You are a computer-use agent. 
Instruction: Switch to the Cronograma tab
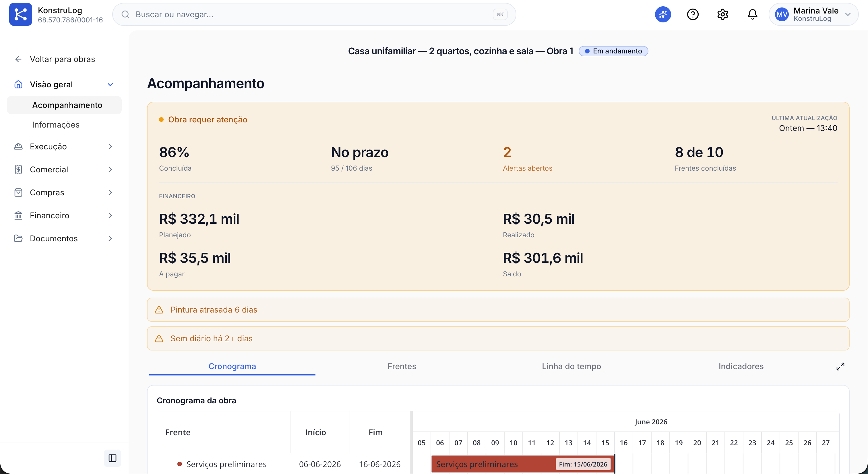point(232,367)
